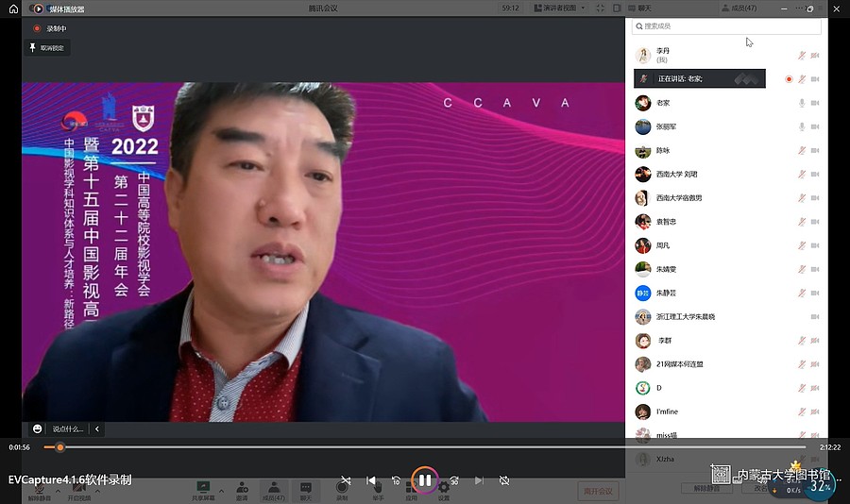The image size is (850, 504).
Task: Open the emoji picker beside 说点什么
Action: tap(38, 428)
